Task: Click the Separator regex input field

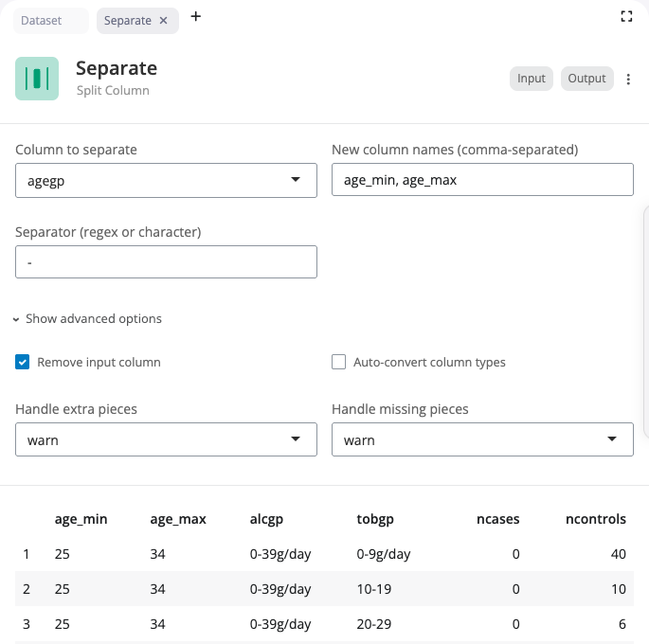Action: tap(166, 262)
